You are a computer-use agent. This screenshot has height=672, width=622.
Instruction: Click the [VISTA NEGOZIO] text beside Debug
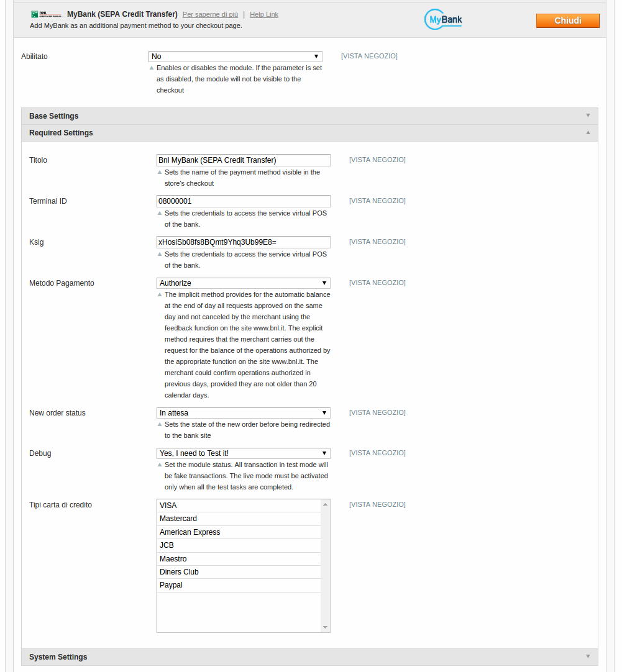point(377,453)
